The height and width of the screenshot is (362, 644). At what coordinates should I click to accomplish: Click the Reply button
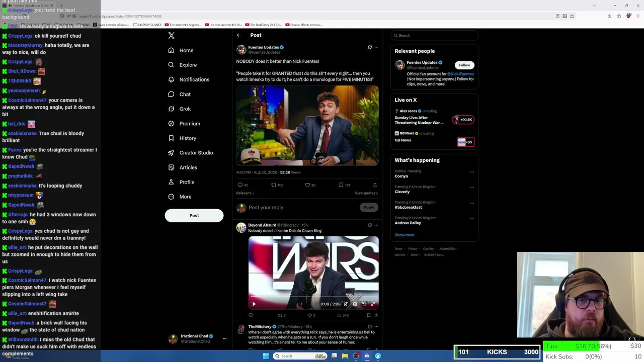(369, 207)
